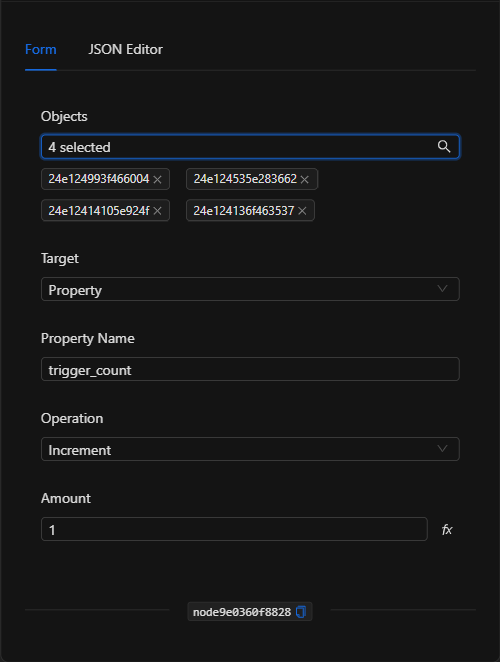Click the 24e12414105e924f tag label
Screen dimensions: 500x662
(99, 210)
